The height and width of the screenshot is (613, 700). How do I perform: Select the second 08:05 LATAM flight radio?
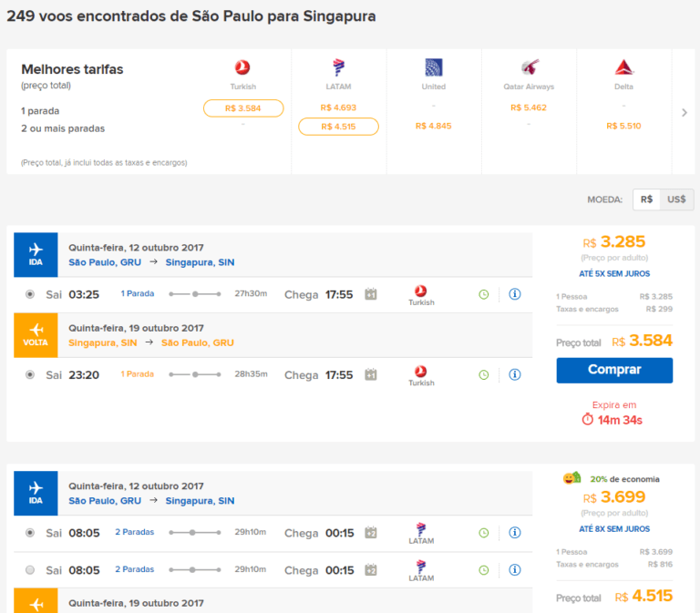30,570
